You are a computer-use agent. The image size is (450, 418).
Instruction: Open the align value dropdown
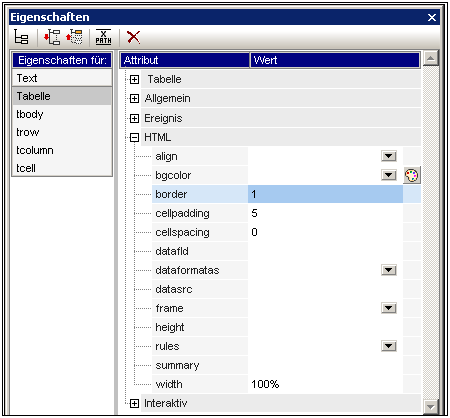coord(389,156)
